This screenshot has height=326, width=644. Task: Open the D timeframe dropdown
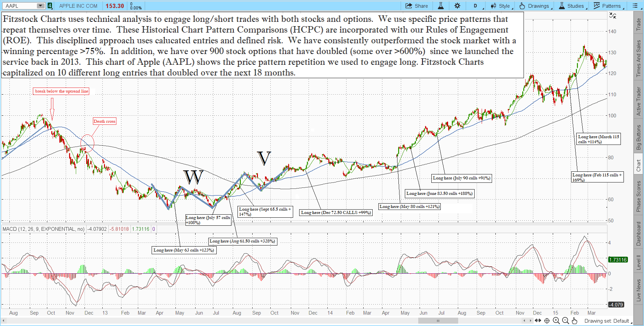476,6
